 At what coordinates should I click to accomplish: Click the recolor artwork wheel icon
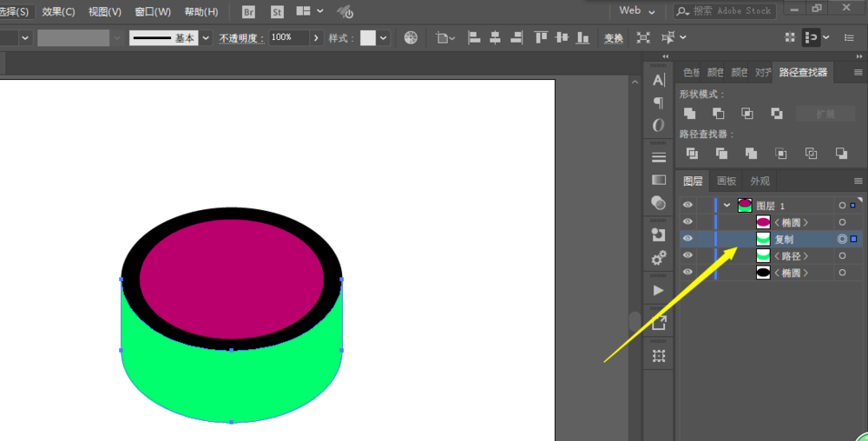[x=411, y=38]
